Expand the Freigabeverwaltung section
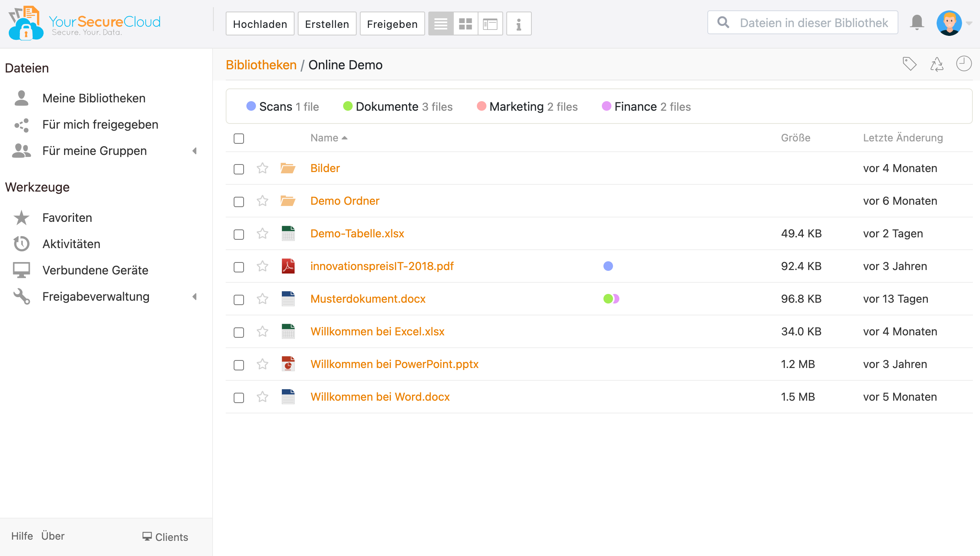This screenshot has width=980, height=556. [195, 296]
